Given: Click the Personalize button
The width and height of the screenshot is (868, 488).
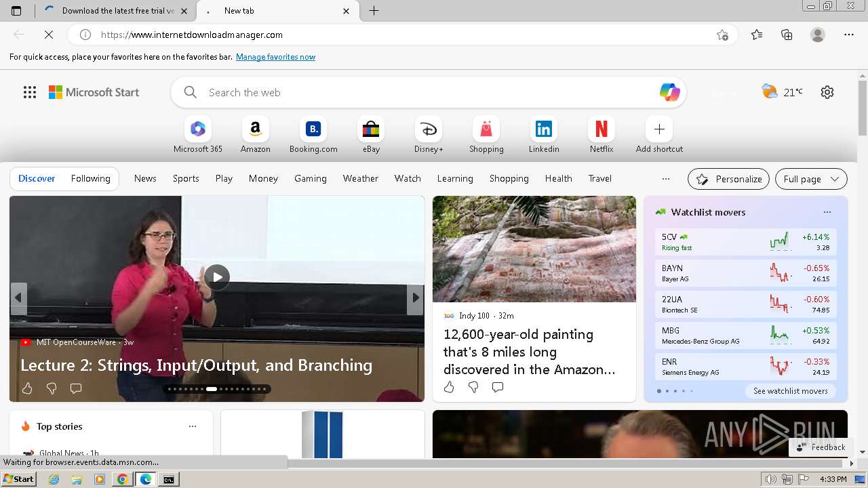Looking at the screenshot, I should click(x=728, y=179).
